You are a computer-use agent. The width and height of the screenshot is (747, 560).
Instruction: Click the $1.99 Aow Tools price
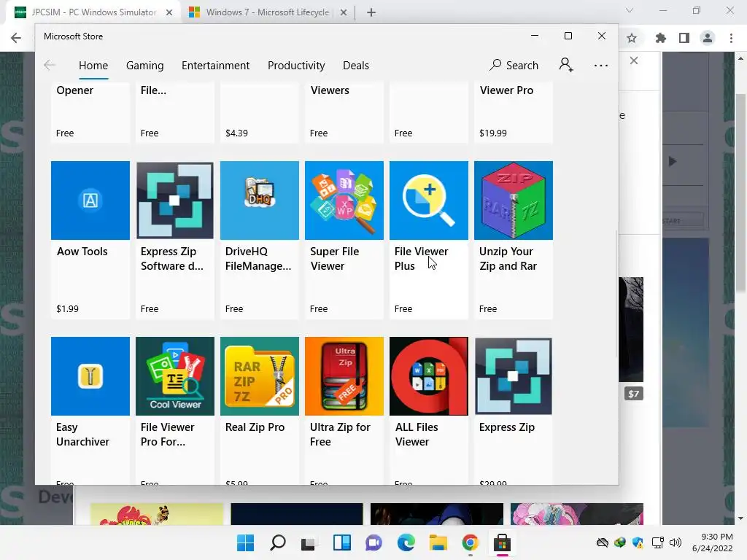coord(68,308)
